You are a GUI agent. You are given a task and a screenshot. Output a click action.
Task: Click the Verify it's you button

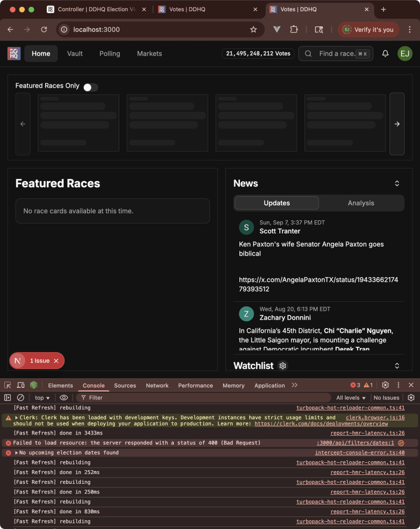(369, 29)
